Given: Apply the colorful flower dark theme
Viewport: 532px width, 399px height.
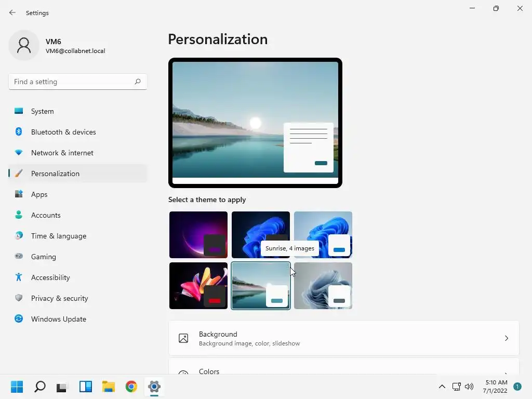Looking at the screenshot, I should tap(198, 286).
